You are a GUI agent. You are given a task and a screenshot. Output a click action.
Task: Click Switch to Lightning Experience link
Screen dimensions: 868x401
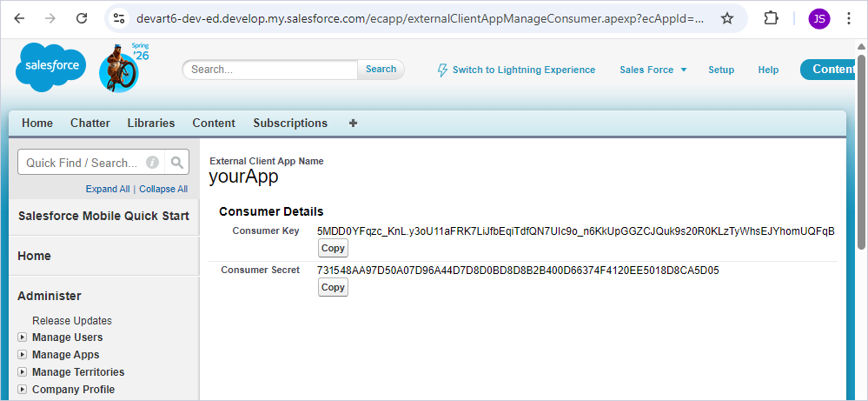click(524, 70)
